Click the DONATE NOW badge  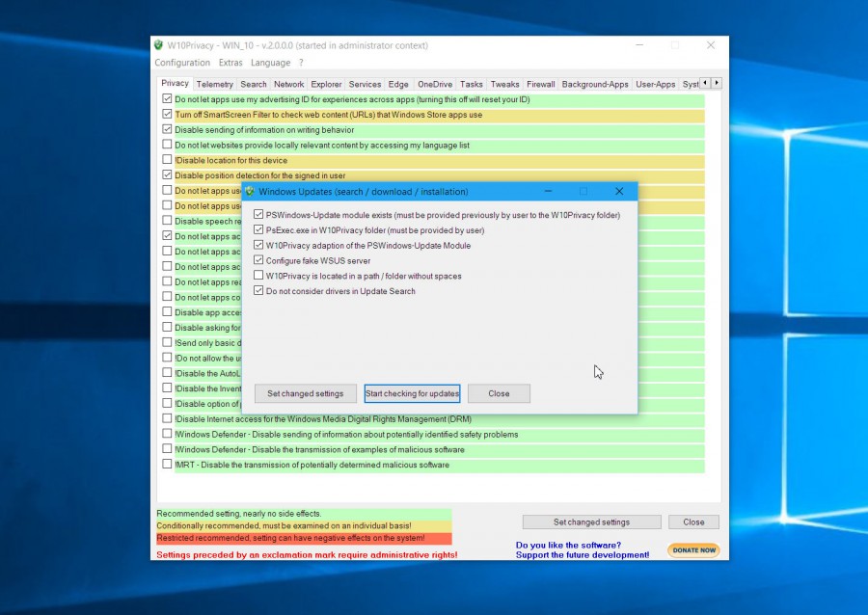click(x=696, y=549)
